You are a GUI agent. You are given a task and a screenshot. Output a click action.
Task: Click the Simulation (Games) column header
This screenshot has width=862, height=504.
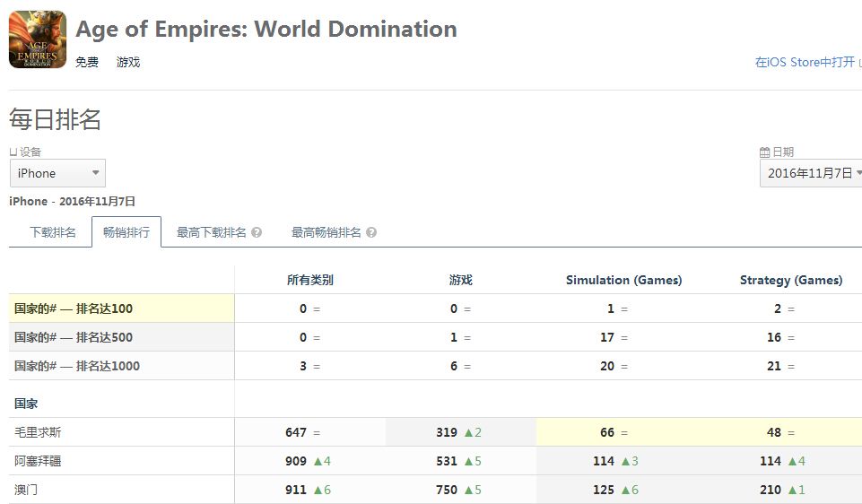point(624,280)
